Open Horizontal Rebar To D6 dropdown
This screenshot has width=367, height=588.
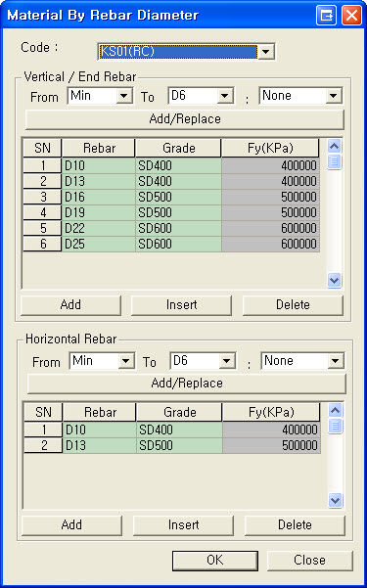click(203, 361)
